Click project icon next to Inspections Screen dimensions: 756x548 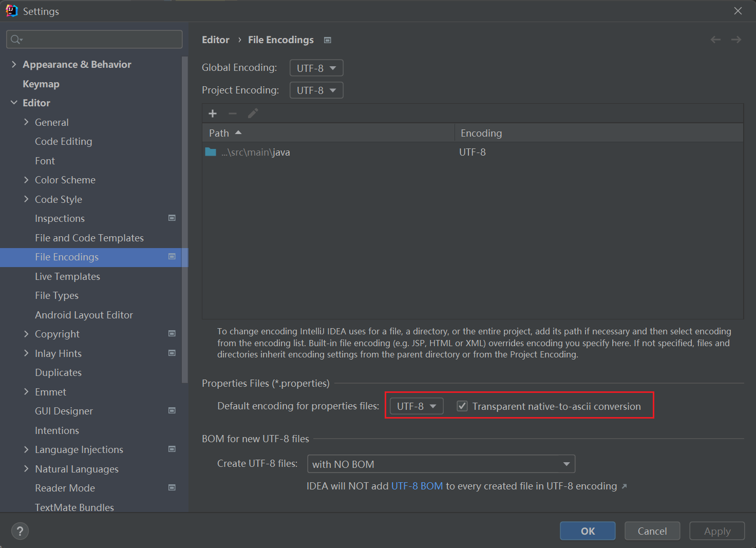pyautogui.click(x=172, y=218)
